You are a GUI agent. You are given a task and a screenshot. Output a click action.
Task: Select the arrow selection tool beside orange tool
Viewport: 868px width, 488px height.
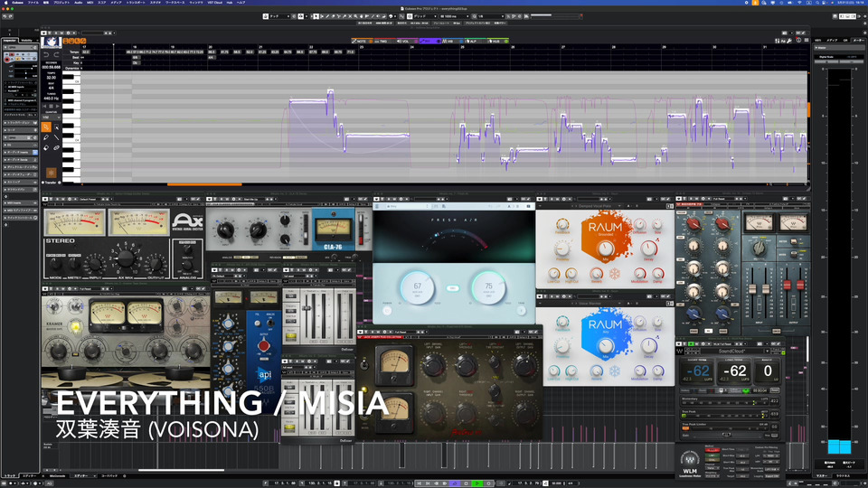pos(56,127)
